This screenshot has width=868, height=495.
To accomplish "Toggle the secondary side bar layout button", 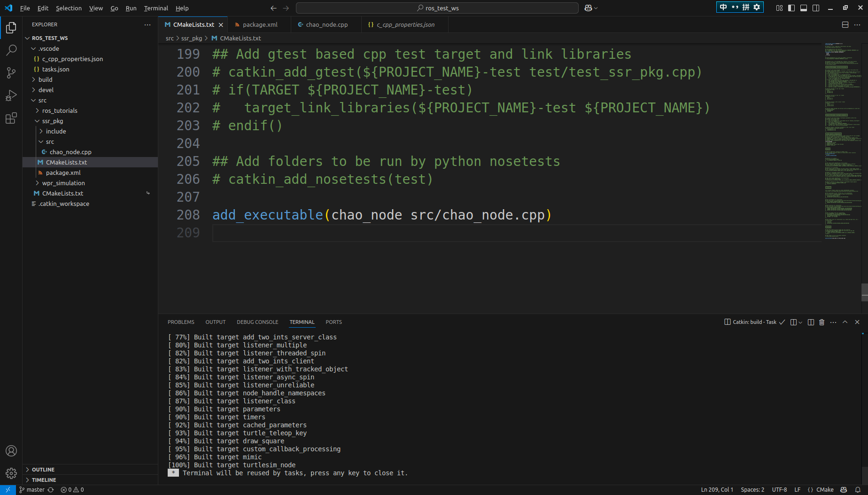I will (816, 8).
